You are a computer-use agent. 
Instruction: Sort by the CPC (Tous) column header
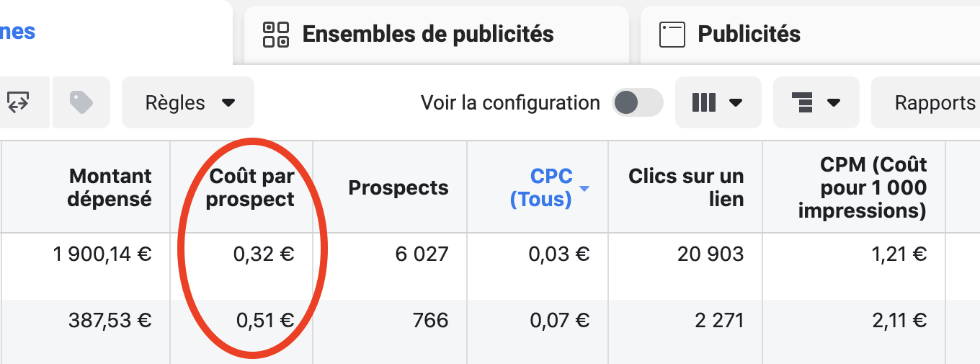(x=541, y=187)
